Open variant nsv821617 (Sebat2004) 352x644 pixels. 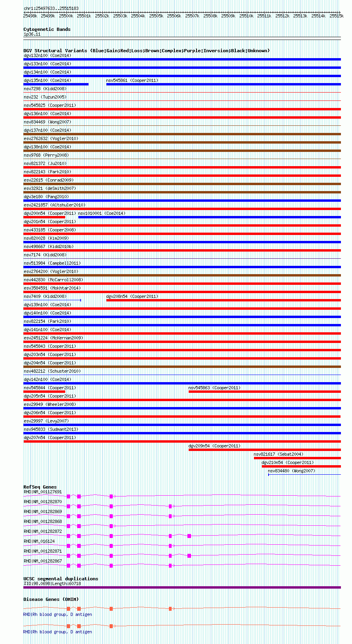coord(278,454)
